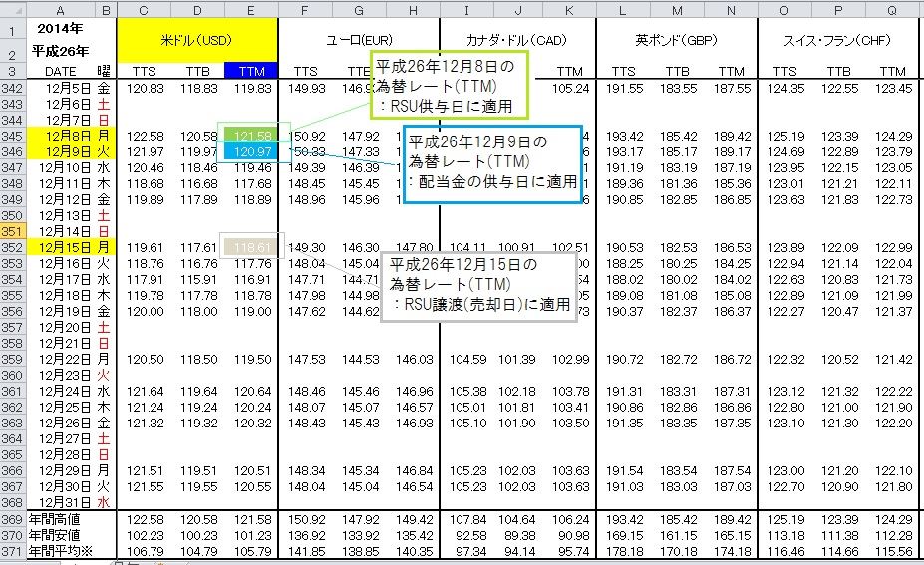Viewport: 924px width, 565px height.
Task: Click the 12月8日 date cell
Action: (x=60, y=137)
